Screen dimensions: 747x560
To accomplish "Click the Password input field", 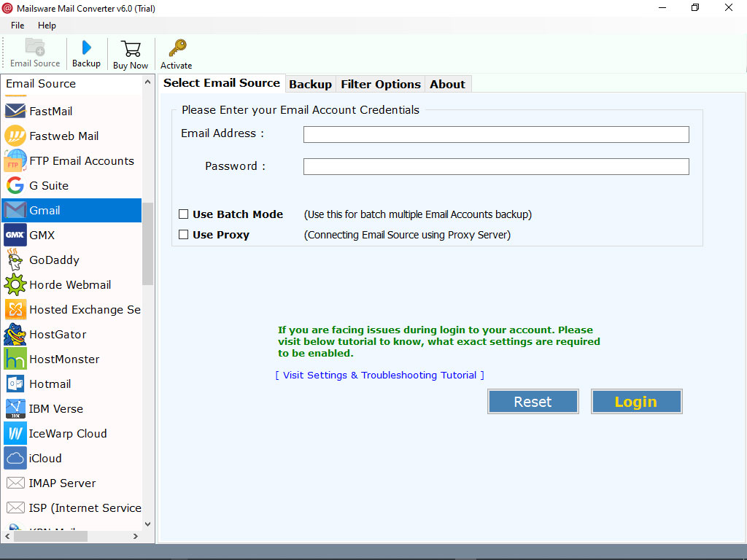I will [496, 166].
